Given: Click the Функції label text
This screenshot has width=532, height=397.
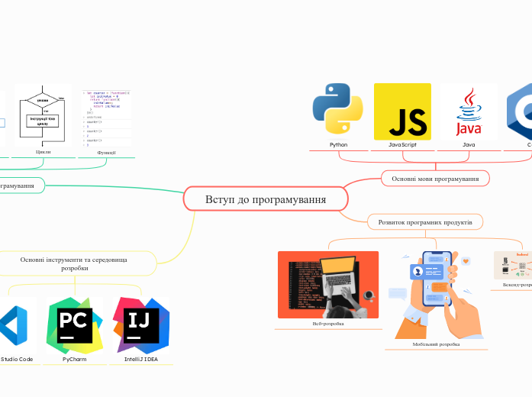Looking at the screenshot, I should pyautogui.click(x=107, y=153).
